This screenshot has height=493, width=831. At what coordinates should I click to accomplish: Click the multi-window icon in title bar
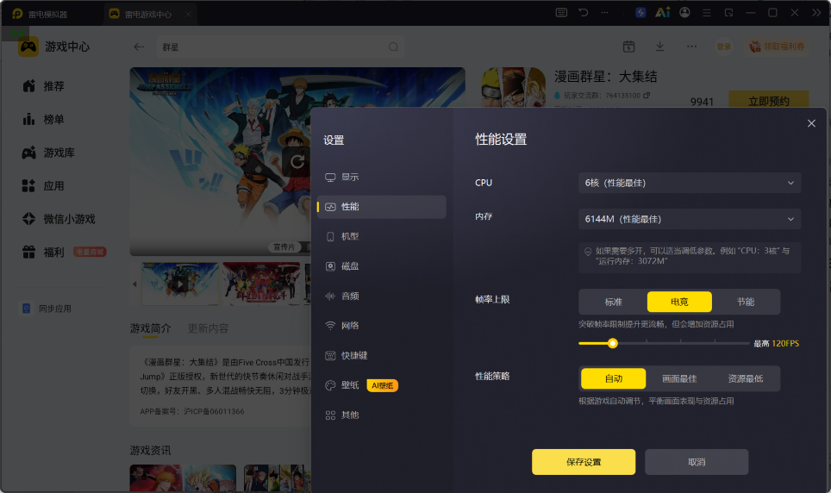(729, 13)
